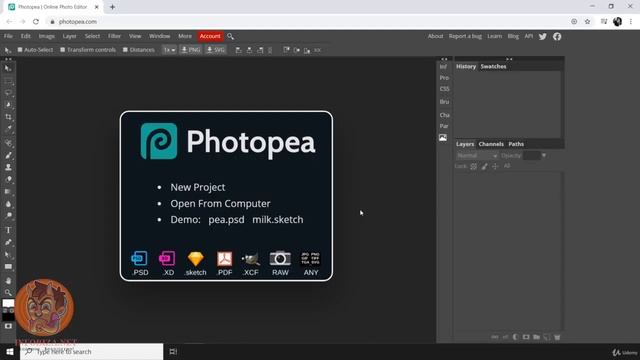Click the red Account button
This screenshot has height=360, width=640.
pos(210,36)
